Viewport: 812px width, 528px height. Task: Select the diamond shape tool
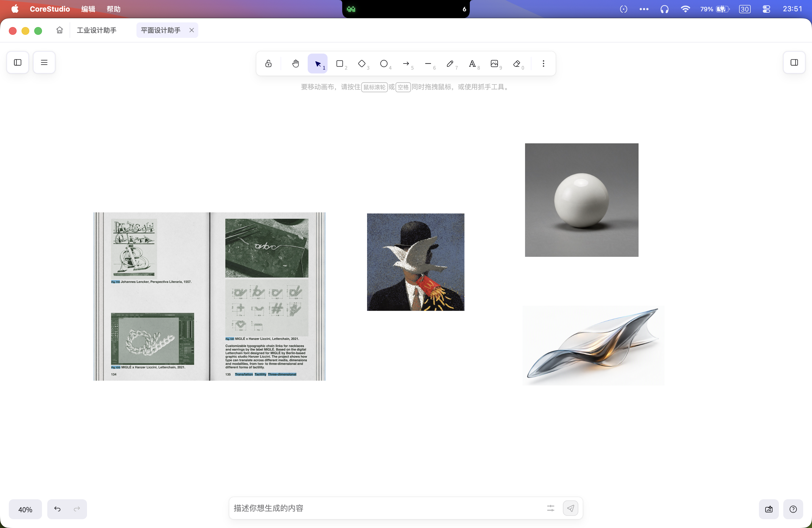362,64
